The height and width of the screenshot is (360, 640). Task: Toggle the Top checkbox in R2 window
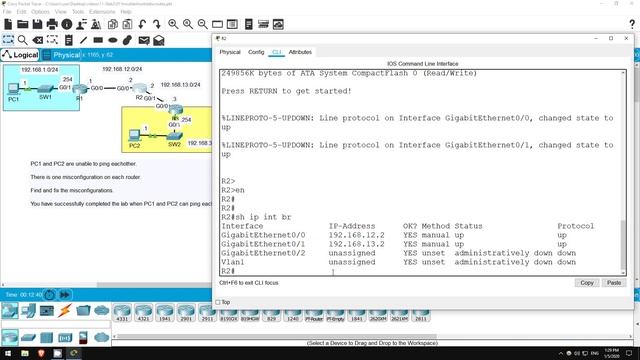(218, 302)
